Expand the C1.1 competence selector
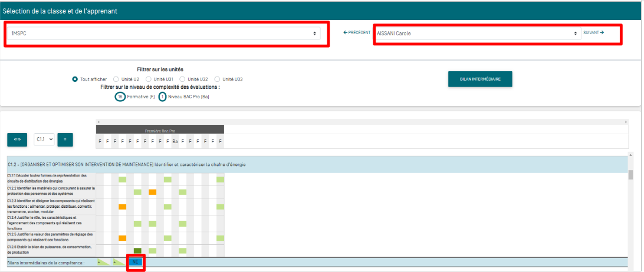 (x=44, y=140)
